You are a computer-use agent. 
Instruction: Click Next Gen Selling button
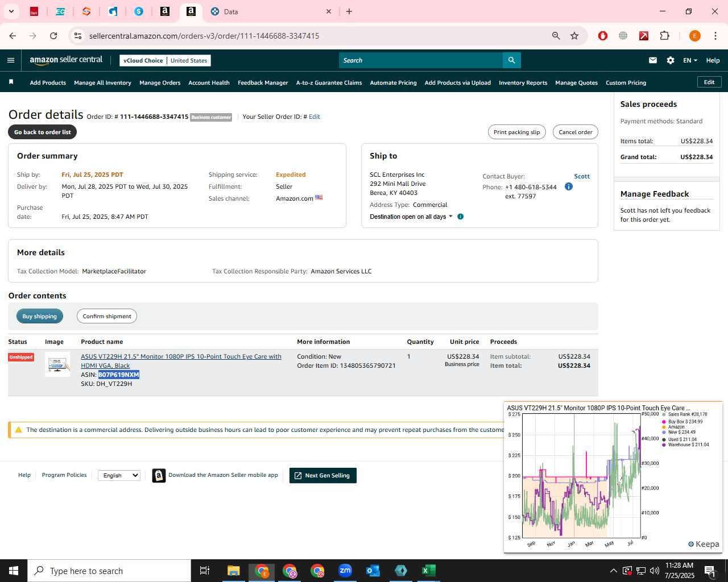[x=323, y=476]
